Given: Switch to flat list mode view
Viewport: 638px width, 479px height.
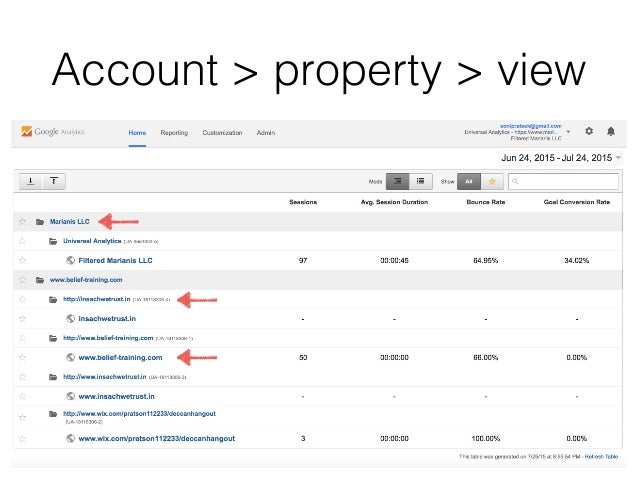Looking at the screenshot, I should tap(420, 181).
